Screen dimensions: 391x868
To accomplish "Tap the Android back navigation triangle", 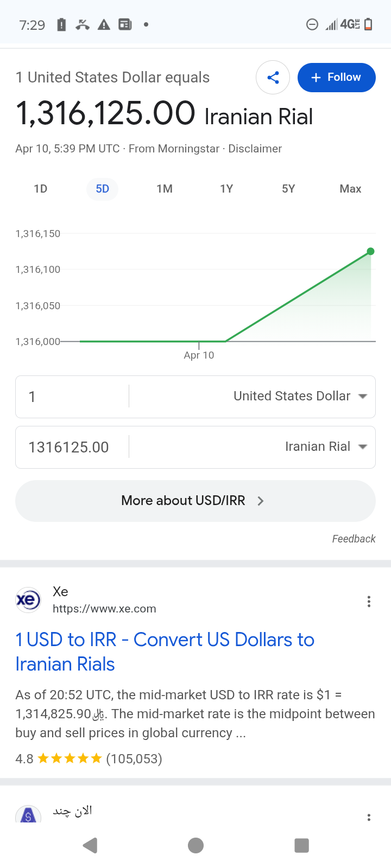I will (x=90, y=845).
